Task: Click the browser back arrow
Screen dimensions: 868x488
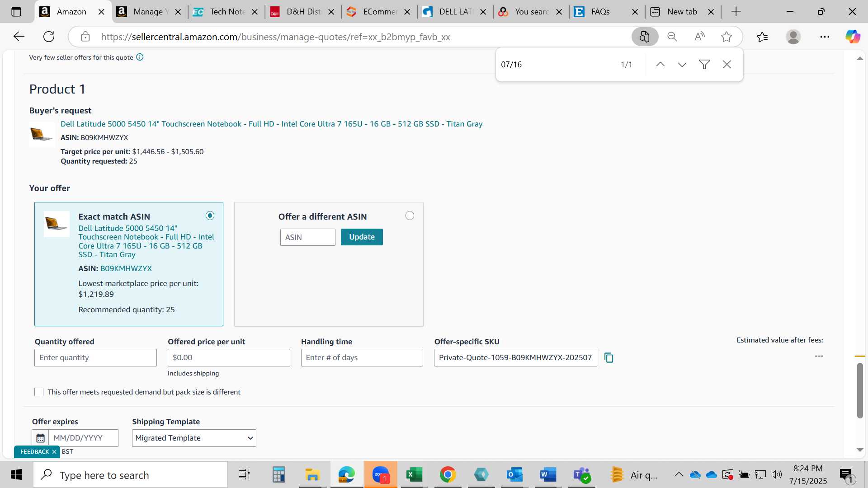Action: 19,37
